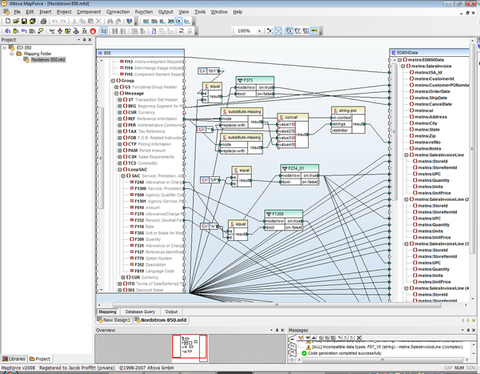
Task: Click the red viewport box in Overview
Action: coord(189,347)
